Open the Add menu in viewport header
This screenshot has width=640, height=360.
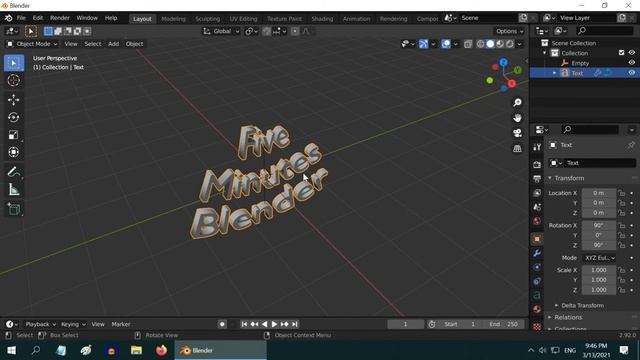coord(113,44)
